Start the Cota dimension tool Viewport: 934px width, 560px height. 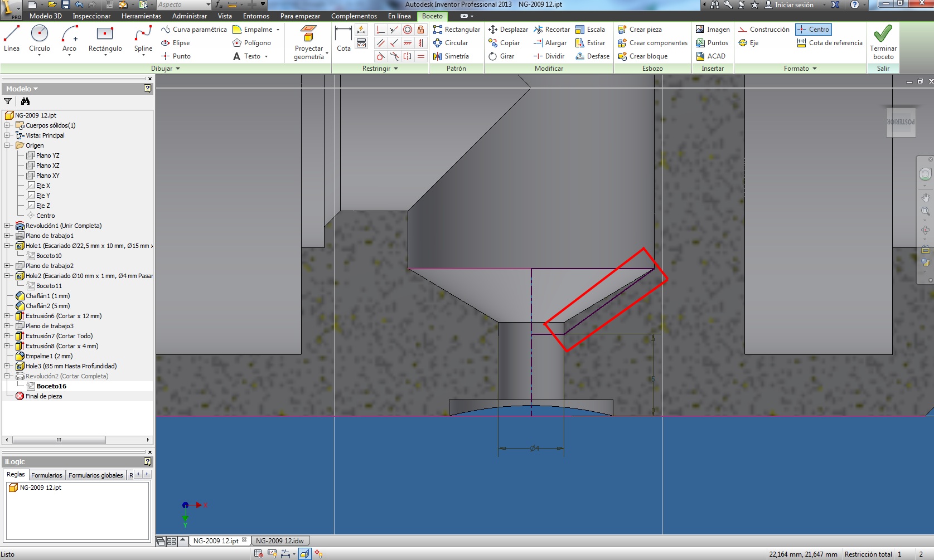(343, 39)
